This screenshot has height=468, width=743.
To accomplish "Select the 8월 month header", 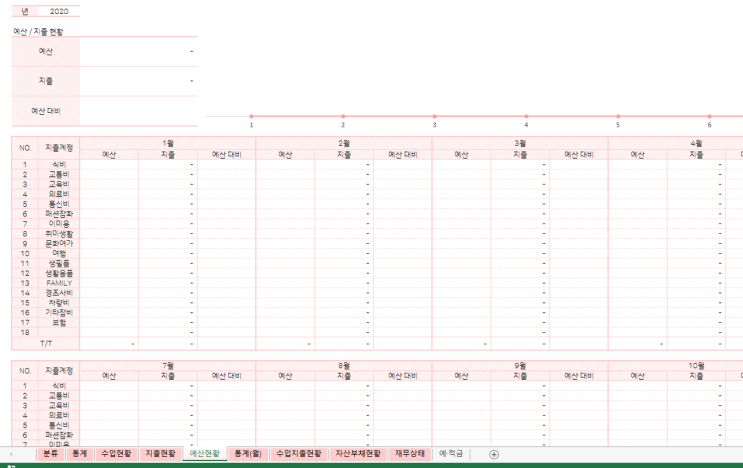I will (344, 365).
